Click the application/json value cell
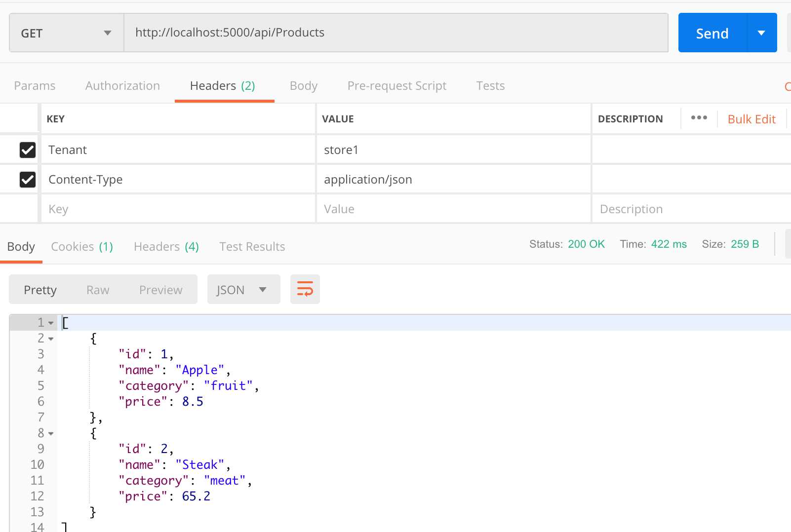Image resolution: width=791 pixels, height=532 pixels. [x=453, y=179]
